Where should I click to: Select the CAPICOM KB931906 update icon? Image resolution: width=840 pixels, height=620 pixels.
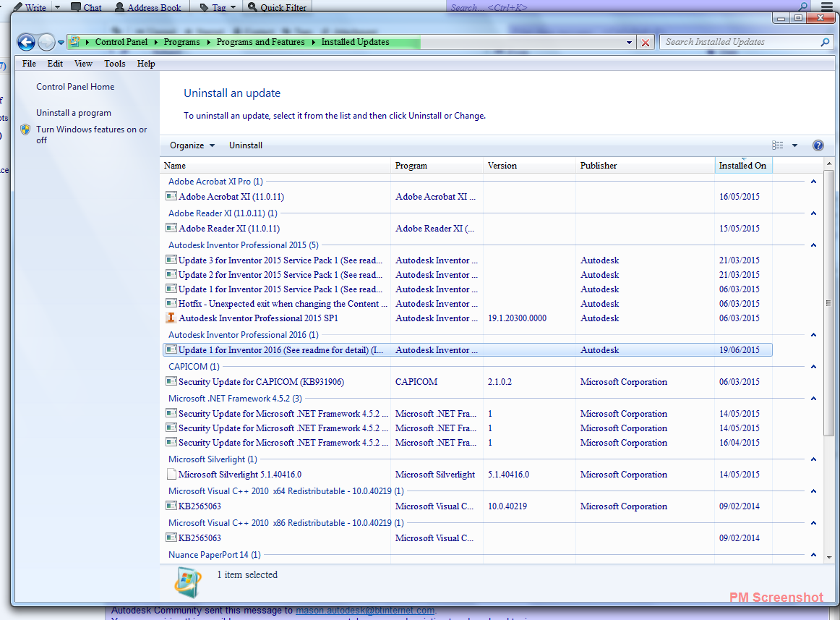point(171,381)
